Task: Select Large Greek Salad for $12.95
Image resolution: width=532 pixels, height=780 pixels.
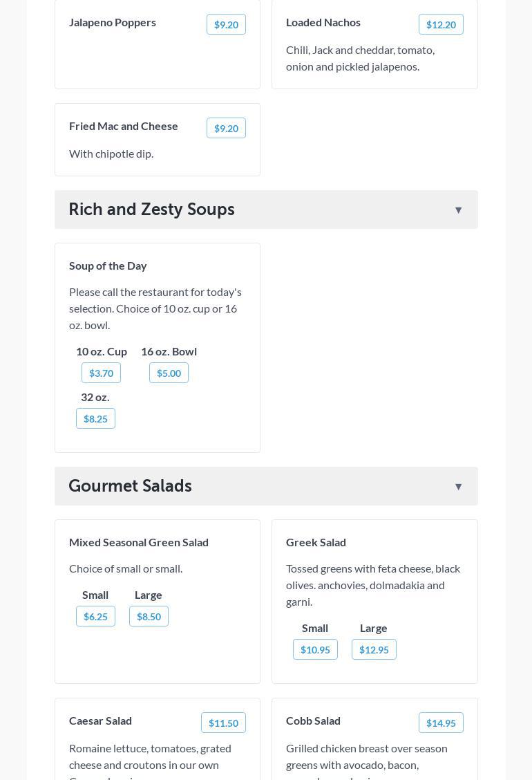Action: click(x=374, y=649)
